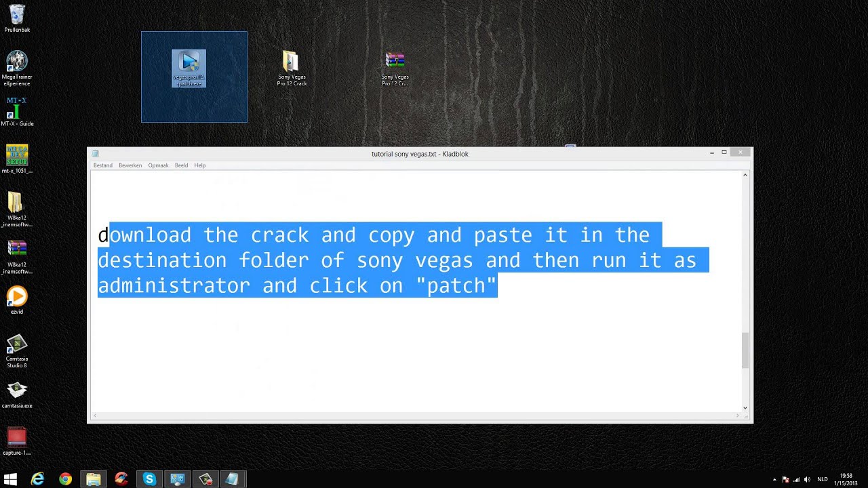Select the ezvid desktop shortcut
The width and height of the screenshot is (868, 488).
(17, 300)
